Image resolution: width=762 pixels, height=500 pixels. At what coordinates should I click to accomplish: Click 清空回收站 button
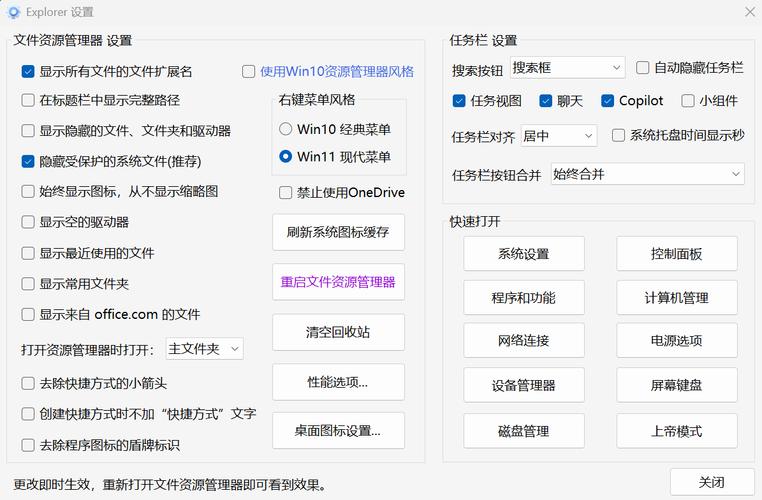338,332
